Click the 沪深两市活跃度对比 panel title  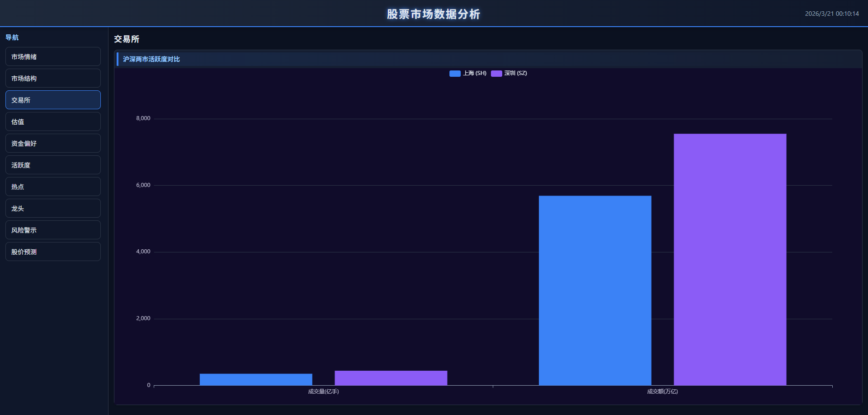click(x=151, y=59)
